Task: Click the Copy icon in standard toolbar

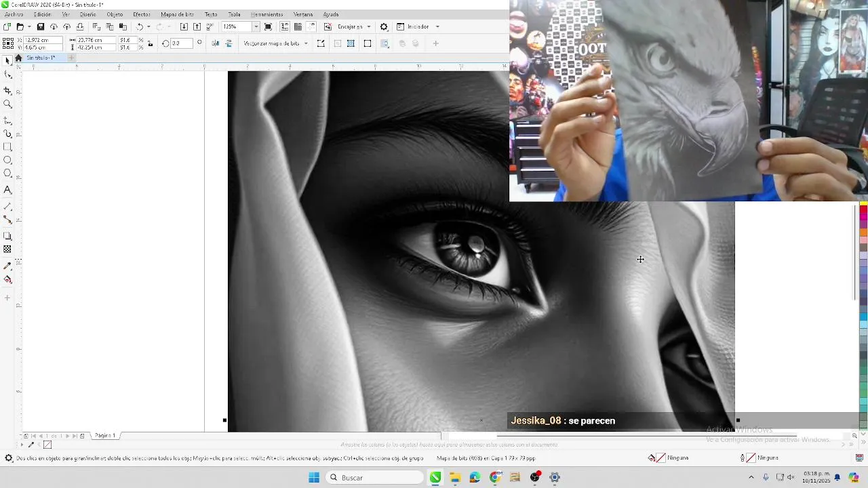Action: point(110,26)
